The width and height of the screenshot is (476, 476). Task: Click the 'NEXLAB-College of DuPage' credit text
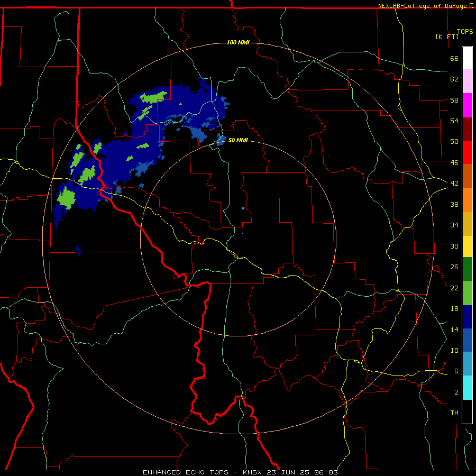tap(423, 6)
